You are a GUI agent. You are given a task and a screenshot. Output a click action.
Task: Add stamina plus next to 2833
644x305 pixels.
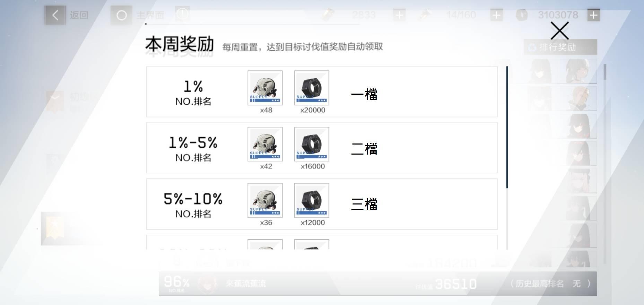pyautogui.click(x=399, y=15)
